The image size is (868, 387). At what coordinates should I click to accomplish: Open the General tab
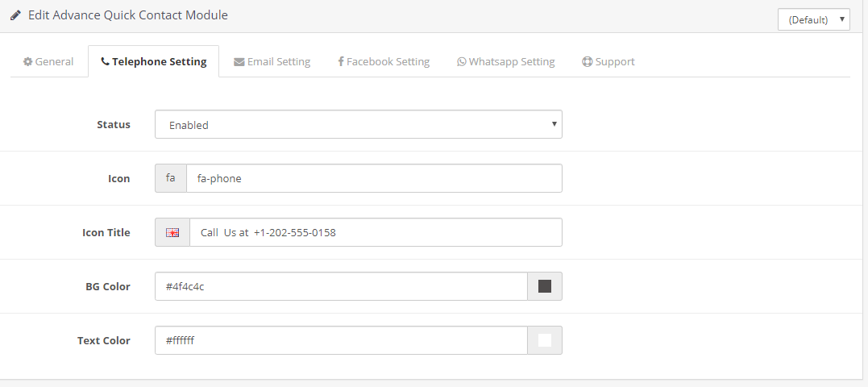click(x=48, y=61)
